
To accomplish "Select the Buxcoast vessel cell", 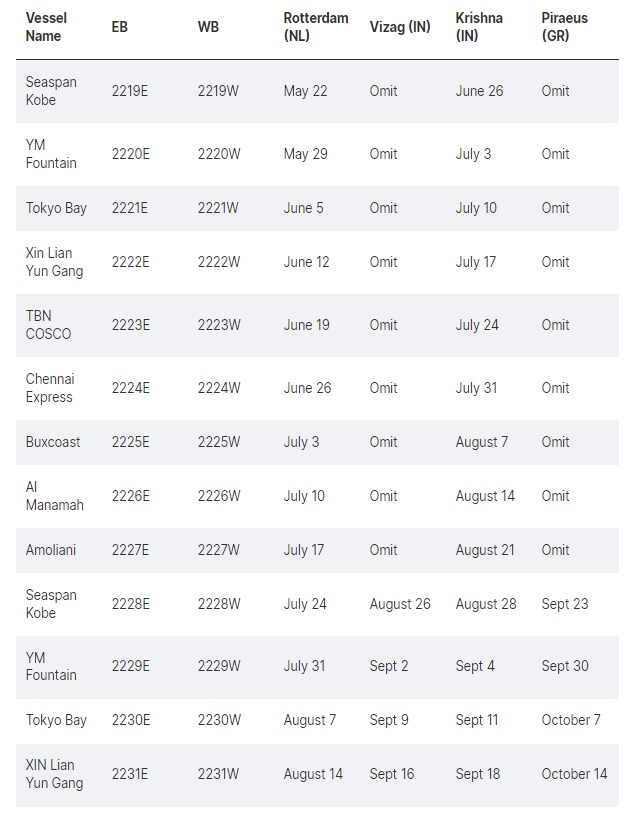I will 53,442.
